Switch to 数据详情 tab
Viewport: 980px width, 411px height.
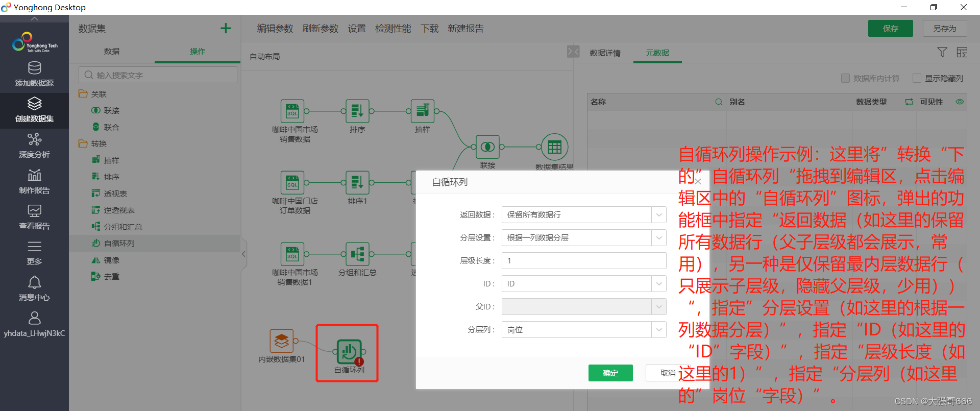coord(605,53)
